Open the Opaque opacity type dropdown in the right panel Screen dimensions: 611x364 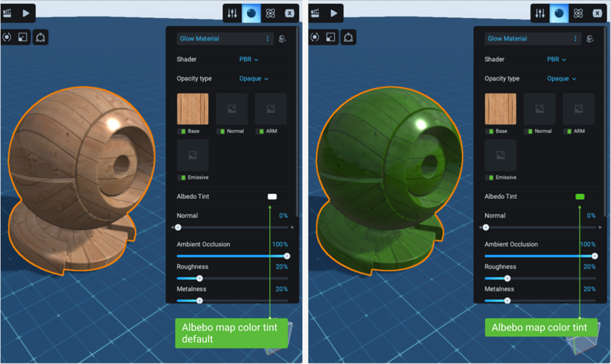coord(562,79)
